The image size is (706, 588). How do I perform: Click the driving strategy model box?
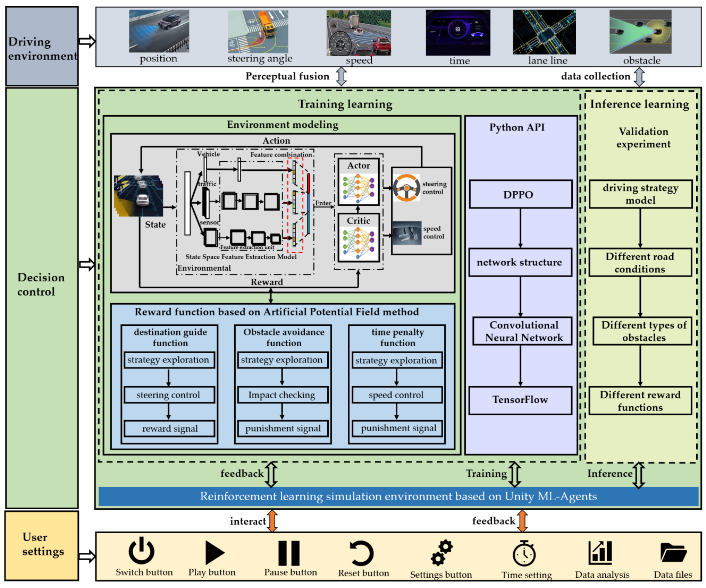click(x=640, y=194)
